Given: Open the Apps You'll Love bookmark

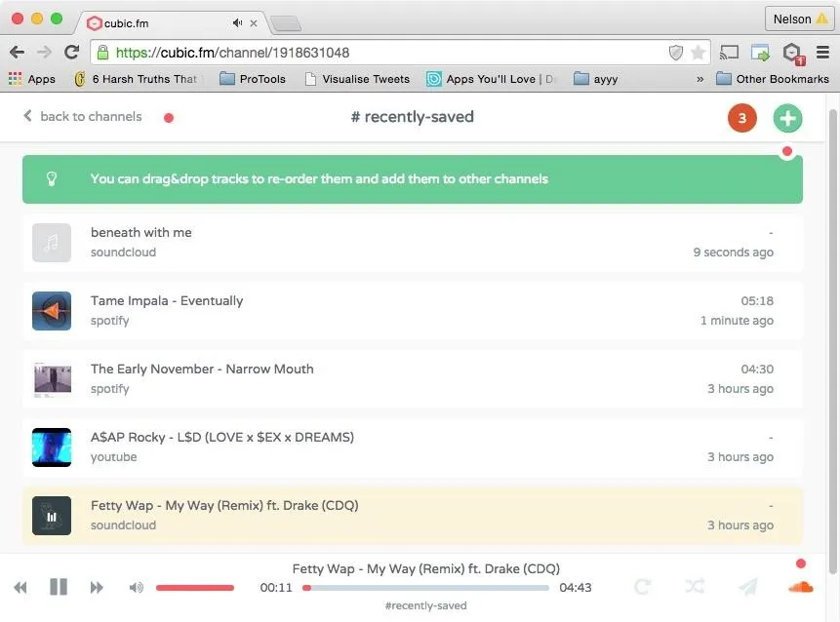Looking at the screenshot, I should click(490, 79).
